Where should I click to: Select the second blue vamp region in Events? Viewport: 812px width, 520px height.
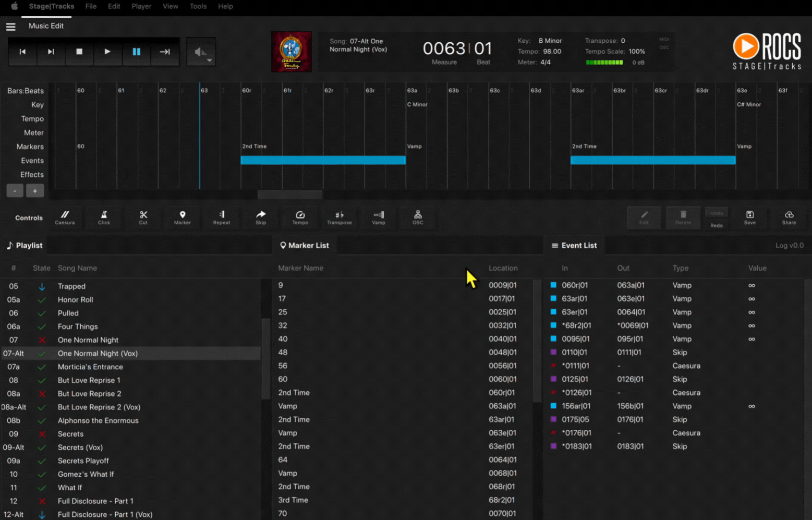pos(653,160)
